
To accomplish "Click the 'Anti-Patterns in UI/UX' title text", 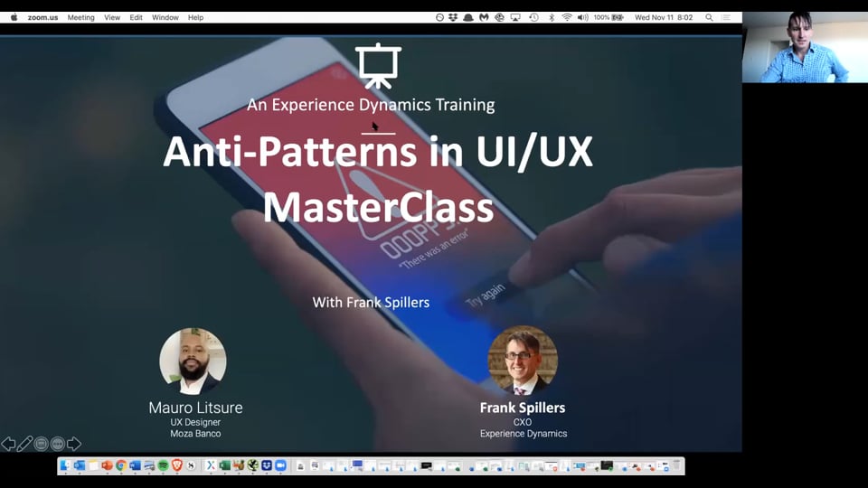I will pyautogui.click(x=378, y=152).
